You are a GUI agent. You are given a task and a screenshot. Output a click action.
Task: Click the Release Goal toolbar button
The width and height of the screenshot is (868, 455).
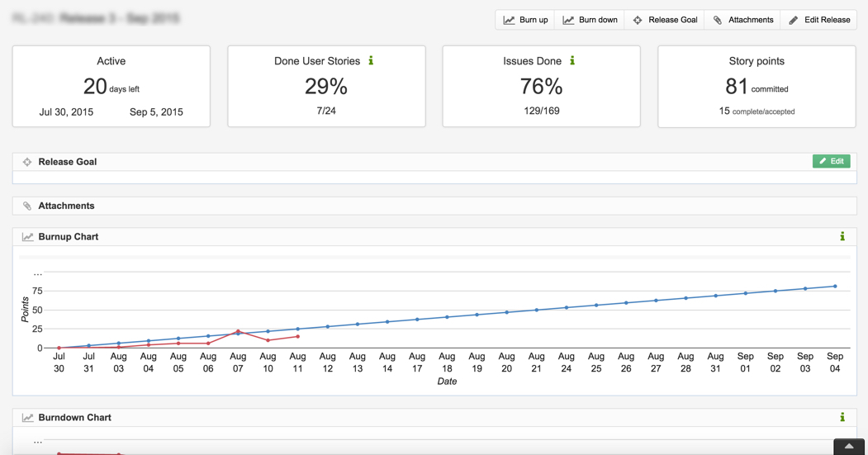pos(665,20)
